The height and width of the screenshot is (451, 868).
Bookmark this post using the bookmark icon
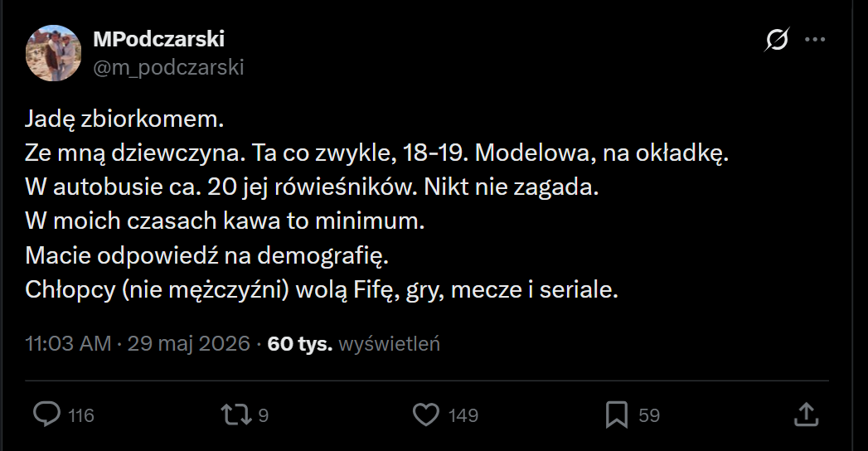(x=617, y=415)
